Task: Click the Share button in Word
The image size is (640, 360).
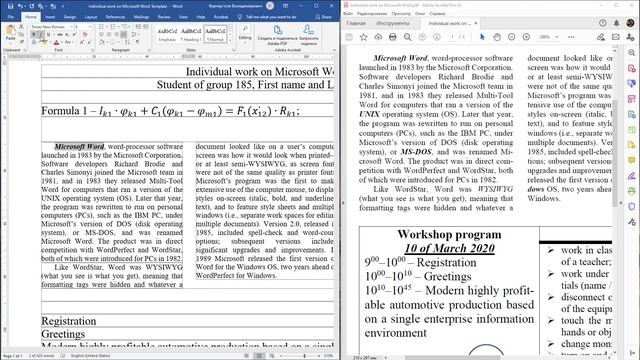Action: pos(323,17)
